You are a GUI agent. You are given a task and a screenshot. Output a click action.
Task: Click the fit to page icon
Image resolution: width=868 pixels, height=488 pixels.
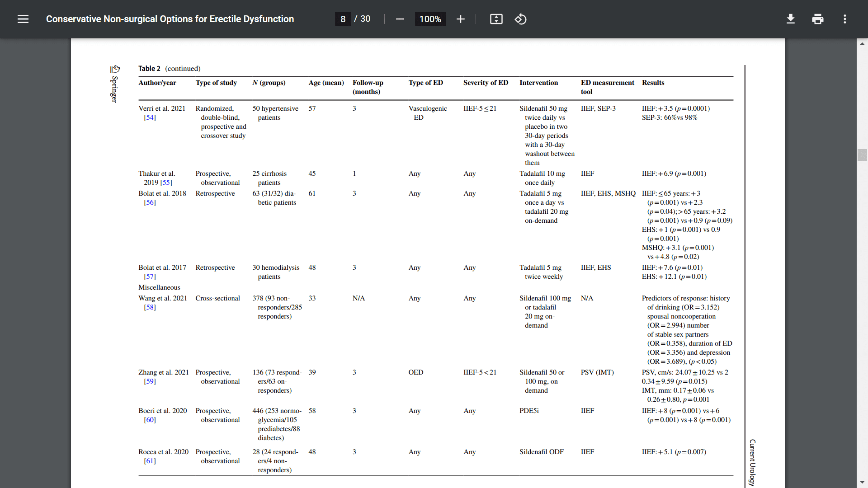pos(496,19)
